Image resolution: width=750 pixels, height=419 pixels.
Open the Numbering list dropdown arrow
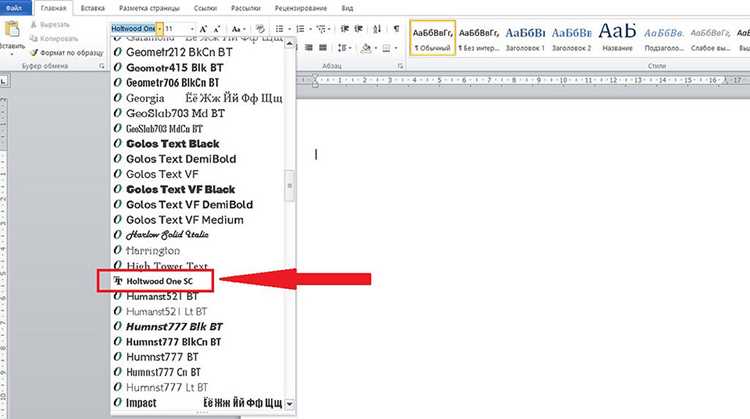pos(310,29)
